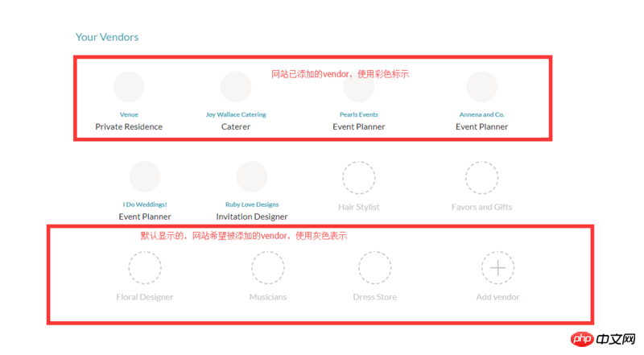The width and height of the screenshot is (644, 355).
Task: Click the Caterer label
Action: [x=236, y=126]
